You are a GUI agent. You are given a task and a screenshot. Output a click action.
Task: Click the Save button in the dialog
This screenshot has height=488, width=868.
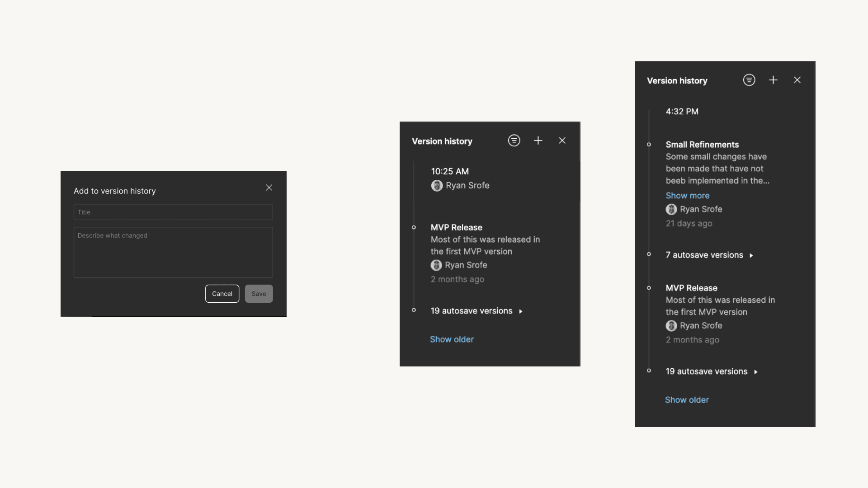coord(259,293)
